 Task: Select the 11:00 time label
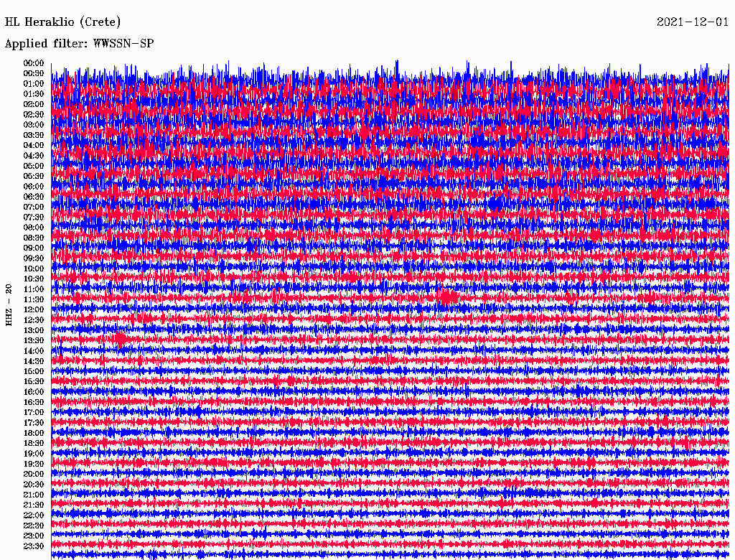33,289
